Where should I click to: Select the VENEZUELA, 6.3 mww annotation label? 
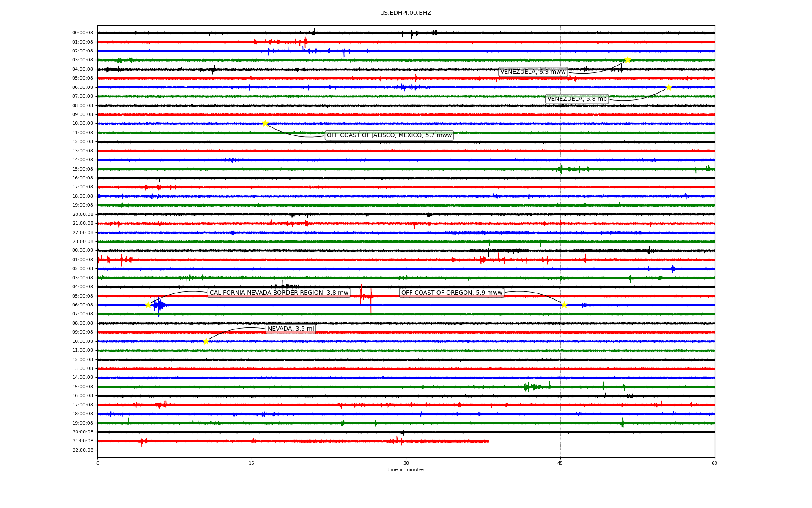(533, 72)
